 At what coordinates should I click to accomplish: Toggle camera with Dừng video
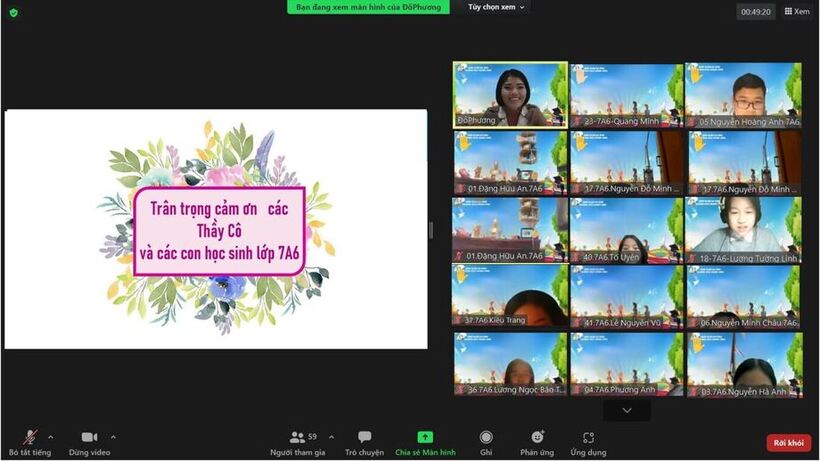tap(89, 441)
